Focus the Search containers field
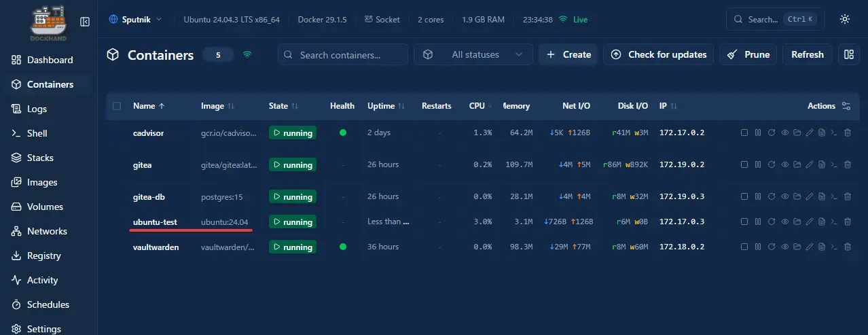 (x=343, y=54)
